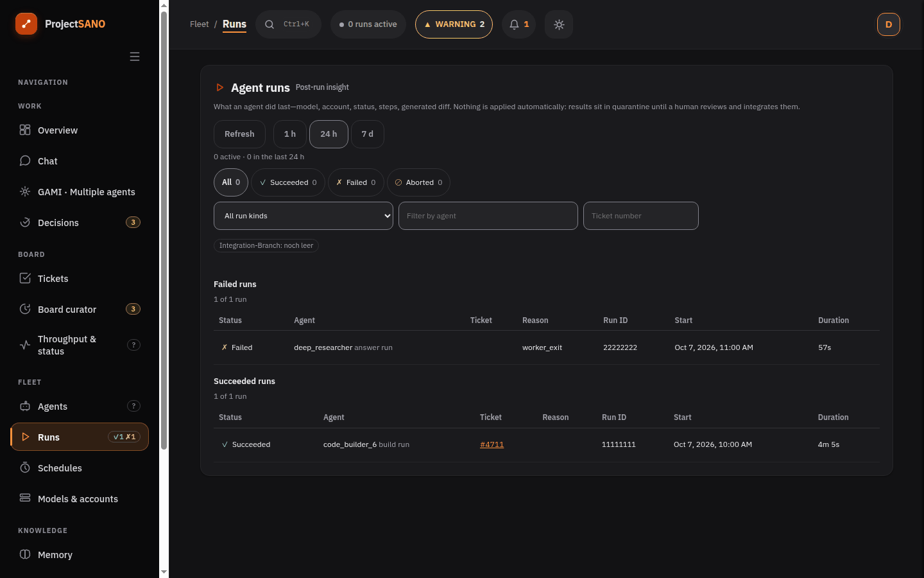Click the Fleet breadcrumb link

199,24
